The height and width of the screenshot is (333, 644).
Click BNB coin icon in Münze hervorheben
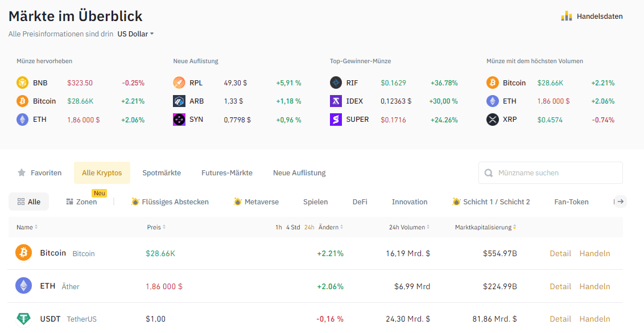pos(22,83)
